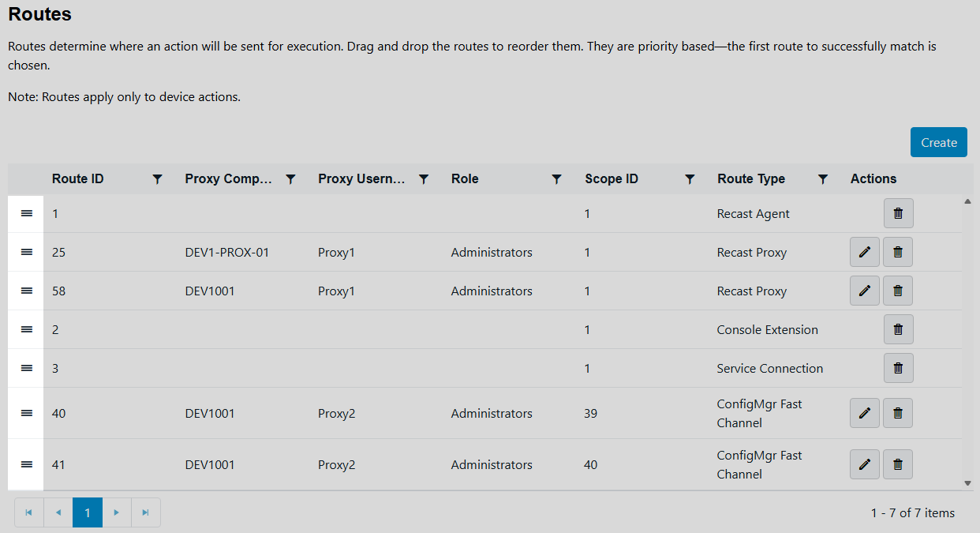Click the drag handle for route 25
Image resolution: width=980 pixels, height=533 pixels.
26,253
